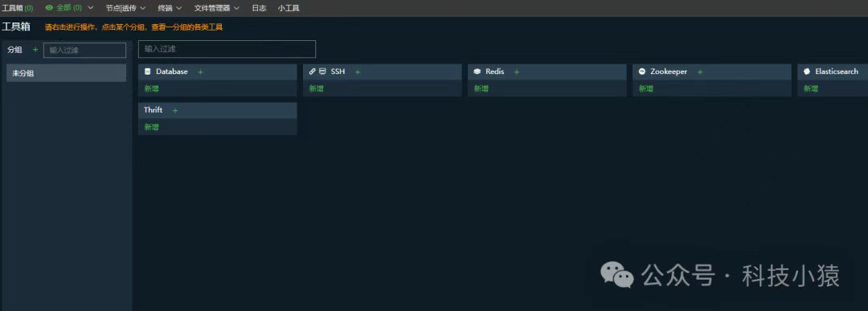Click 新增 under Zookeeper

click(x=646, y=88)
